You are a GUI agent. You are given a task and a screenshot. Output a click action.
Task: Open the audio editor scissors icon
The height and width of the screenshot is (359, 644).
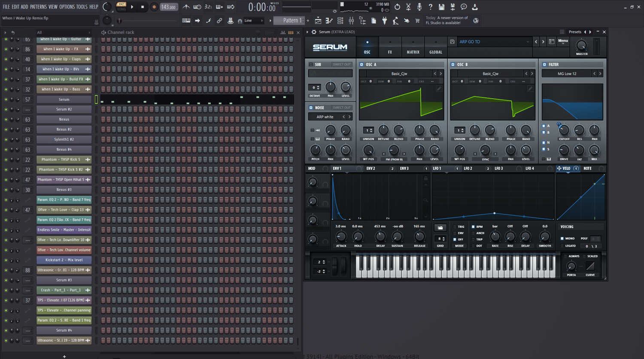[408, 7]
